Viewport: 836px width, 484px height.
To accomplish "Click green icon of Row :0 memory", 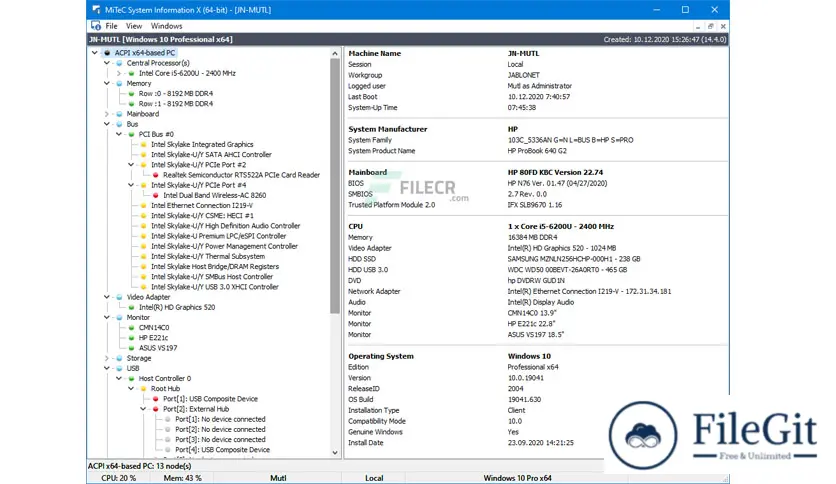I will pos(132,93).
